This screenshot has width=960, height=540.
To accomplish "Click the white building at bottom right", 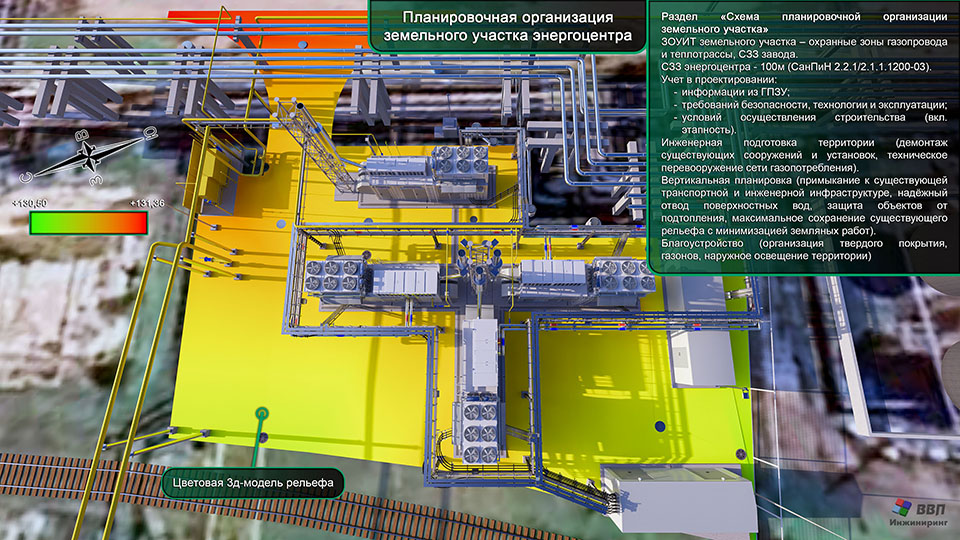I will click(680, 497).
